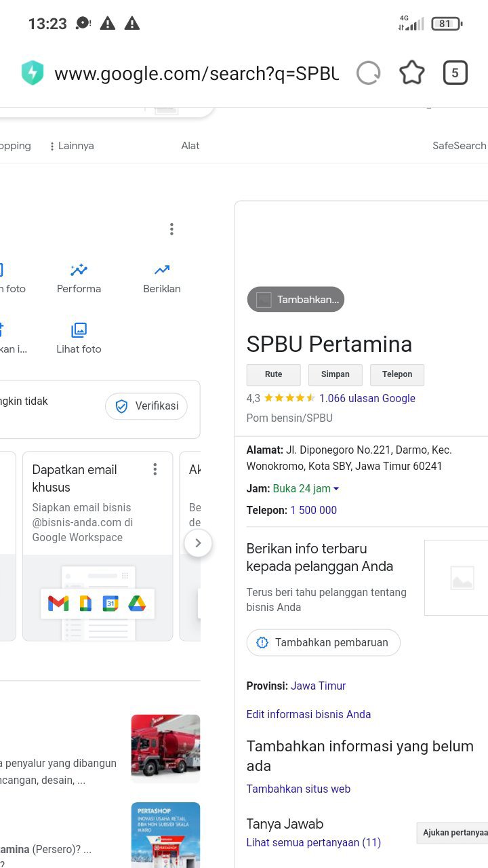Viewport: 488px width, 868px height.
Task: Open the Performa analytics icon
Action: point(79,270)
